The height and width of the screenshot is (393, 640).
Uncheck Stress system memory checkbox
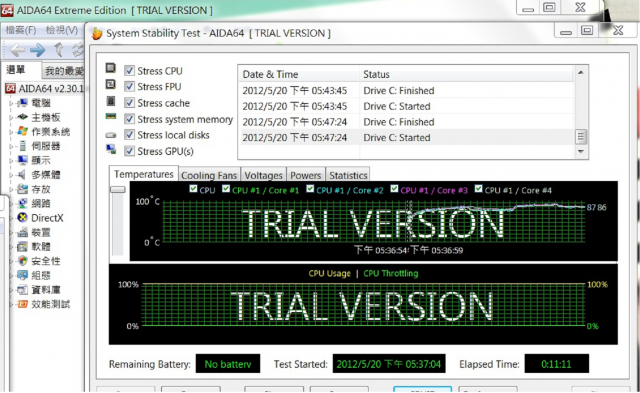click(x=129, y=119)
